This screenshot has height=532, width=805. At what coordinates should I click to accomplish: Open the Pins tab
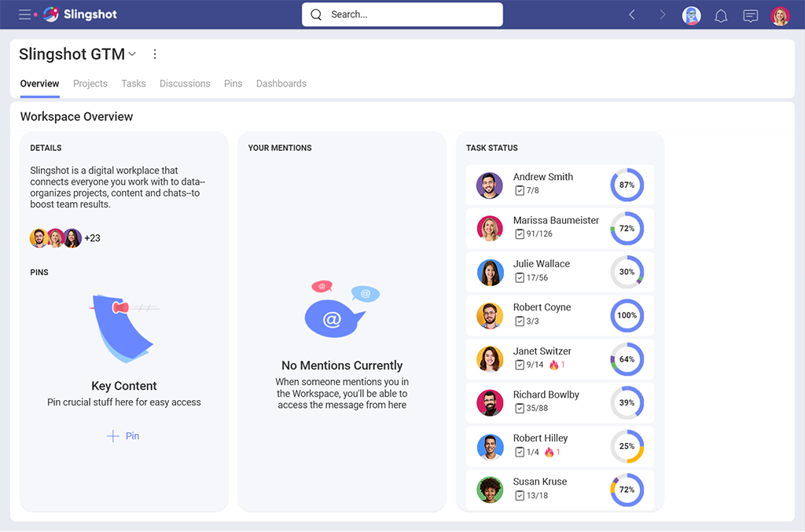(x=233, y=83)
